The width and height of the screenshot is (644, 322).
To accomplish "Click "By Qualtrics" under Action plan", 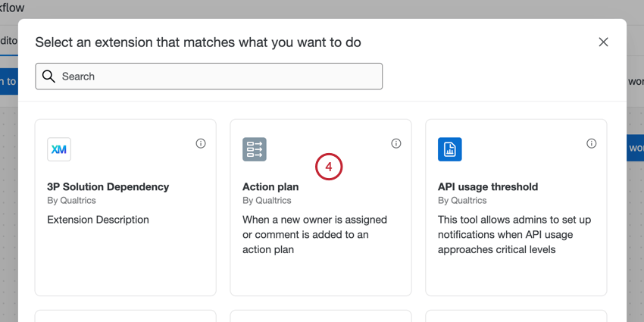I will pyautogui.click(x=267, y=201).
